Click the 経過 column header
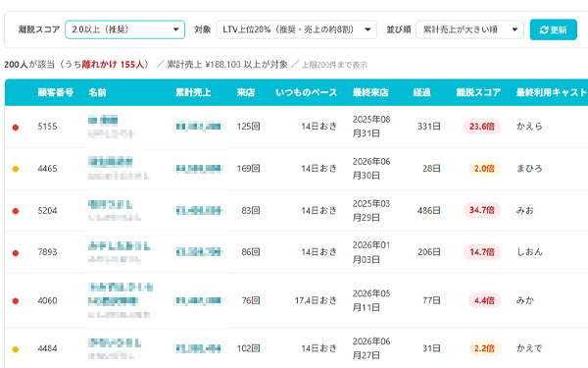588x368 pixels. pos(421,92)
